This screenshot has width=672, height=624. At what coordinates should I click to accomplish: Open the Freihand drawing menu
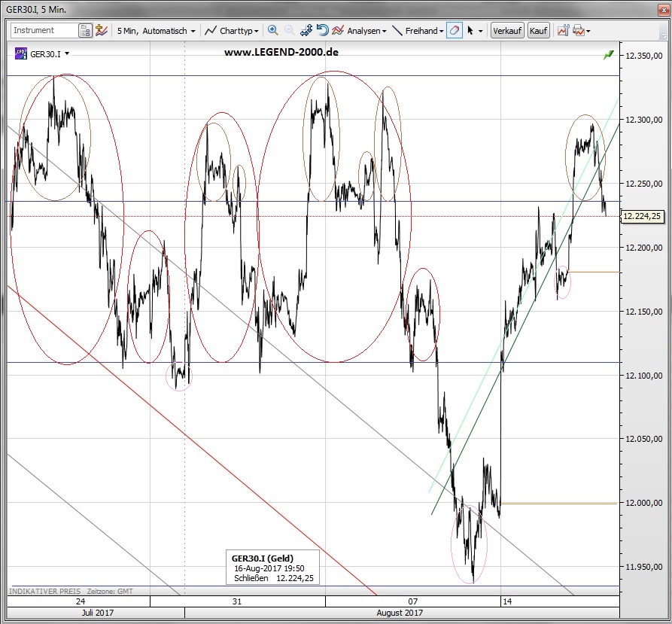[418, 31]
